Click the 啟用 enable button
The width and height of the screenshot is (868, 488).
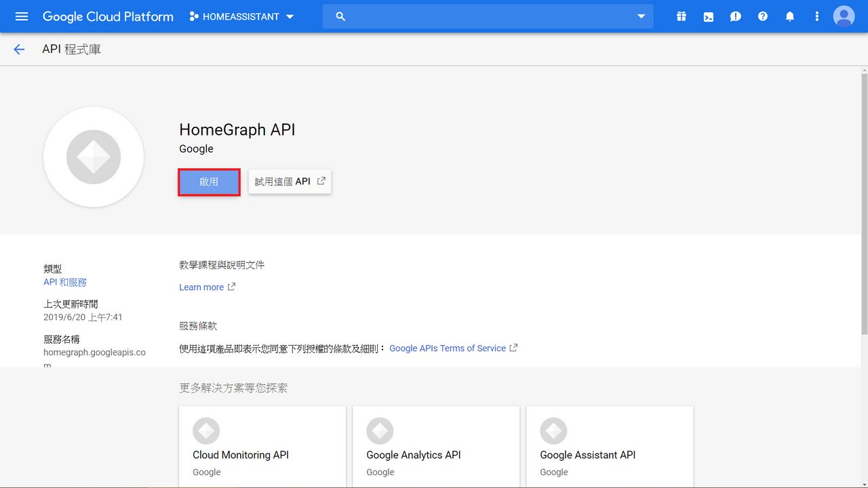click(x=209, y=182)
